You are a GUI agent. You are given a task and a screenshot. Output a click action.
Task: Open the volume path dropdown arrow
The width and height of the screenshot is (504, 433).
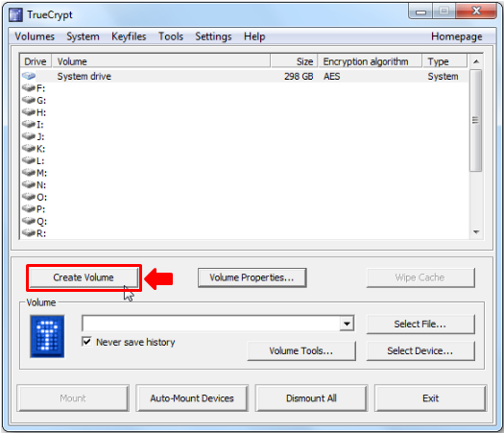(347, 324)
